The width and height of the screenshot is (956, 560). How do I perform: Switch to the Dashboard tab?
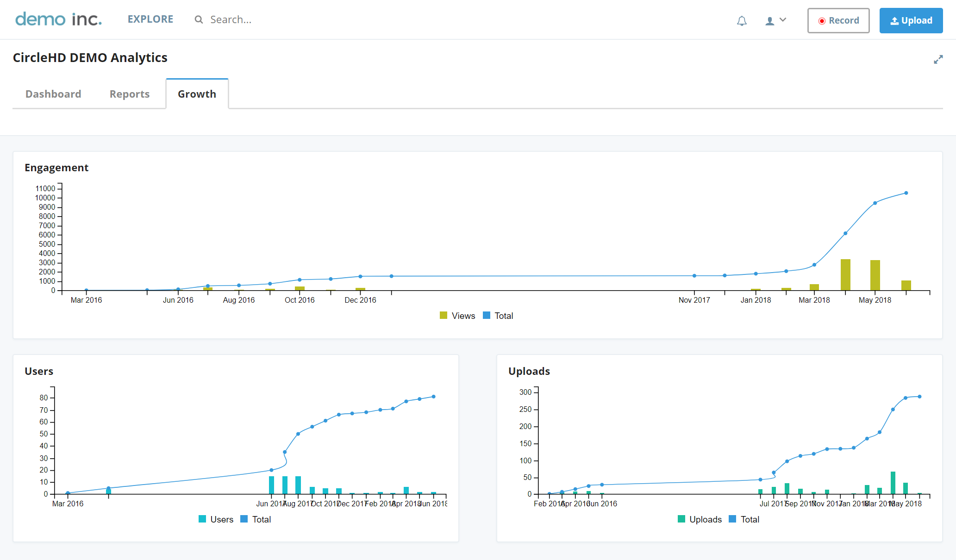click(53, 94)
